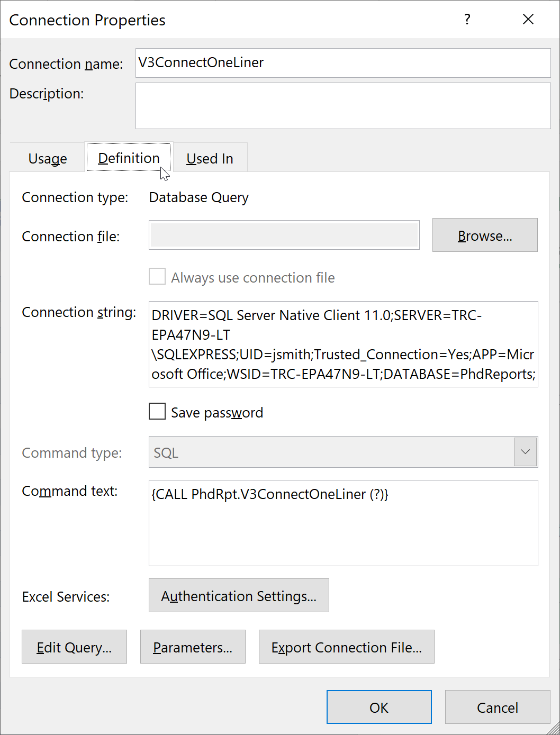Open the Parameters dialog
Screen dimensions: 560x735
pyautogui.click(x=193, y=647)
